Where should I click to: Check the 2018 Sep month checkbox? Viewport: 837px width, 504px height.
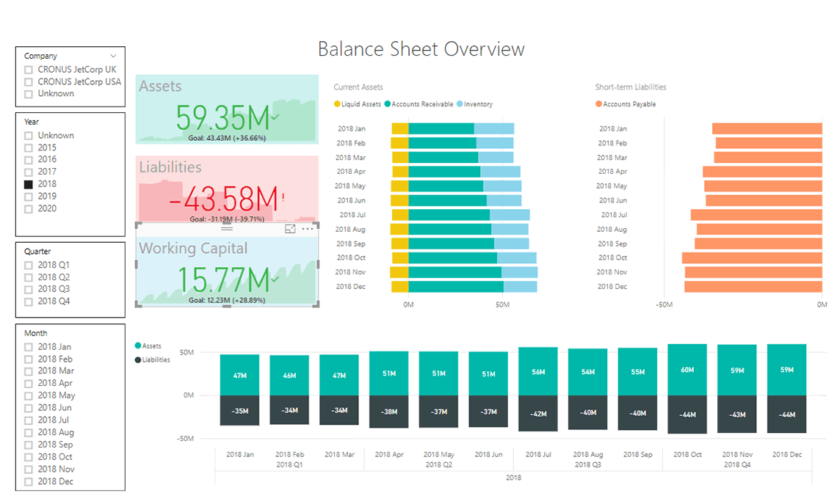coord(29,445)
